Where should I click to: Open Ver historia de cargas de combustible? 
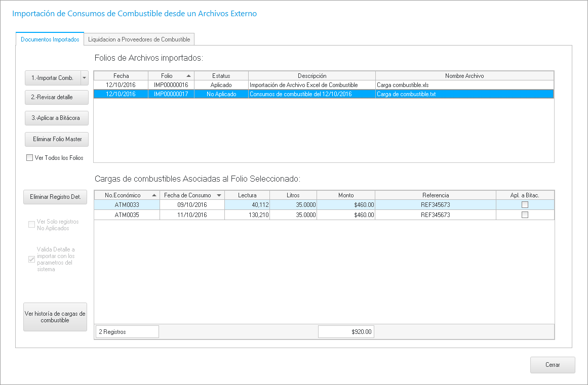point(55,317)
